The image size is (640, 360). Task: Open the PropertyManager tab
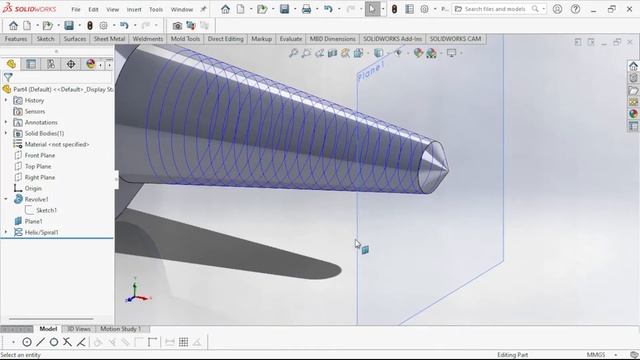31,64
